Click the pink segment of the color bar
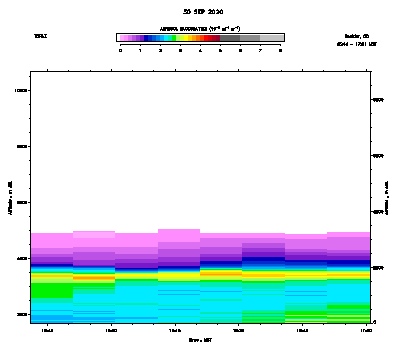 tap(124, 38)
